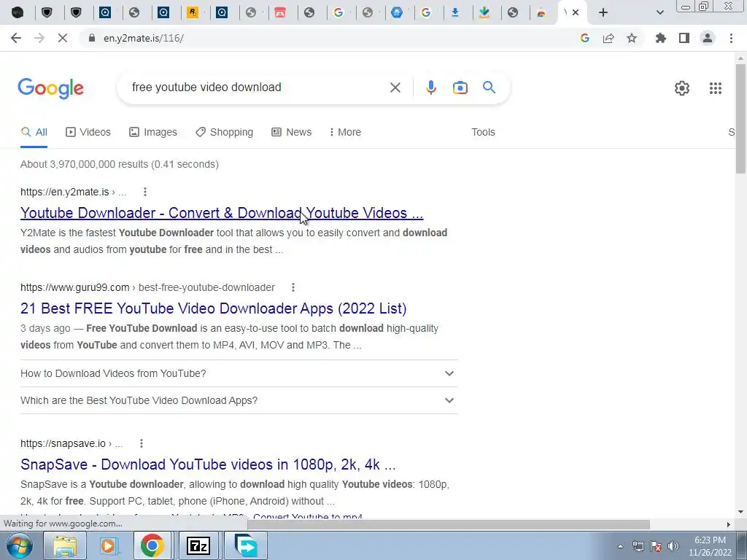Viewport: 747px width, 560px height.
Task: Open the Google apps grid
Action: [x=715, y=88]
